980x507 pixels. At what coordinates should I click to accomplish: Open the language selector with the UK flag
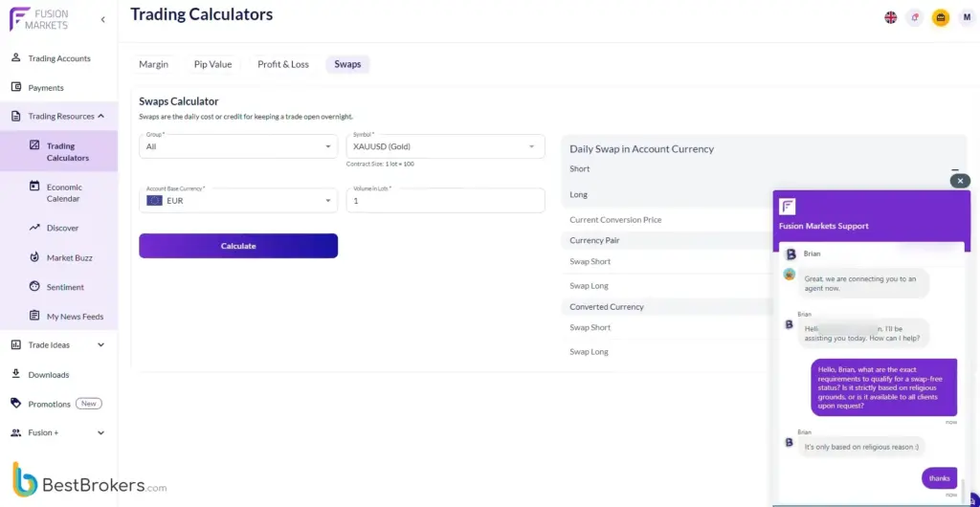(x=891, y=17)
